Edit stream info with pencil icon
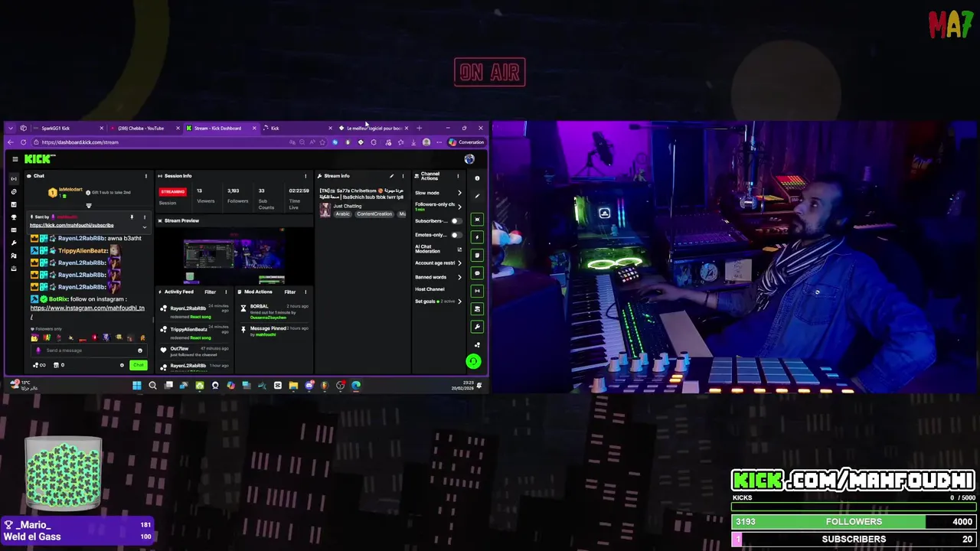 coord(391,176)
